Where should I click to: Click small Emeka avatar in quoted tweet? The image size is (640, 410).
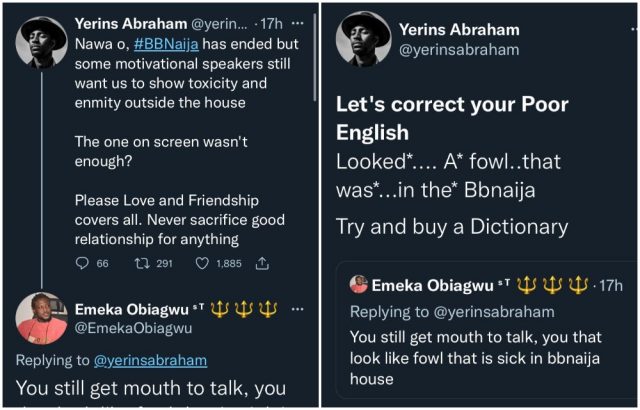358,285
